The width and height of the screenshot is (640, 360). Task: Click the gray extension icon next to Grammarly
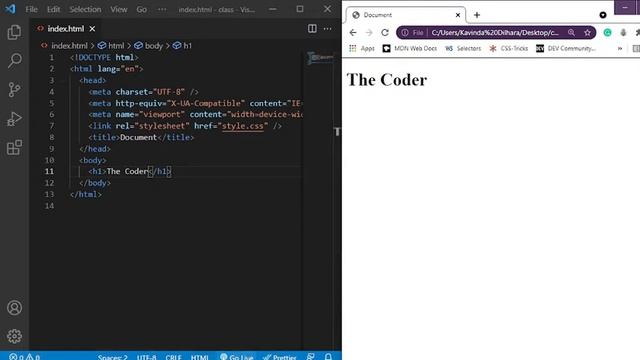click(x=623, y=33)
